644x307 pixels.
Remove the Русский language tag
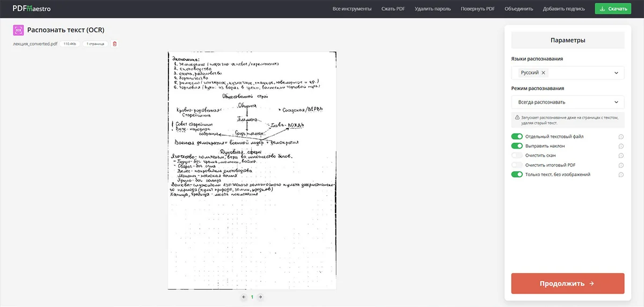[543, 73]
